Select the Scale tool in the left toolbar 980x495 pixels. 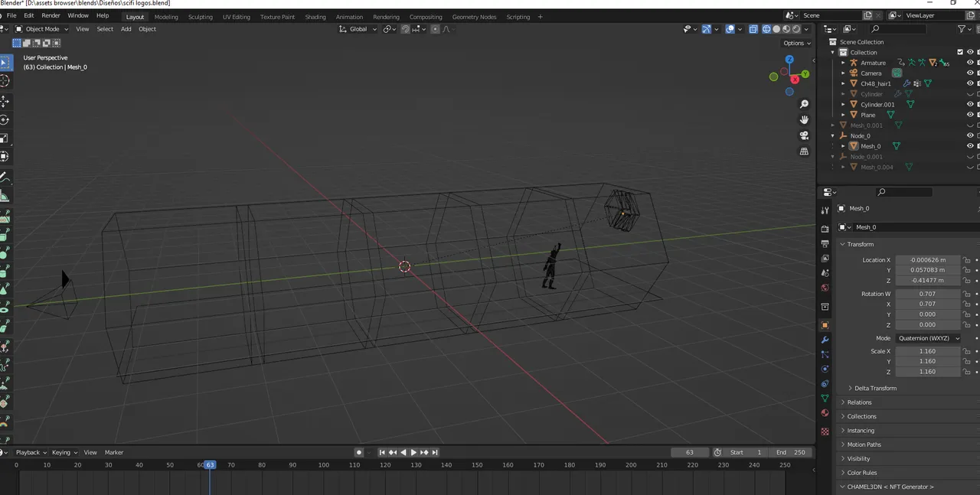tap(5, 138)
